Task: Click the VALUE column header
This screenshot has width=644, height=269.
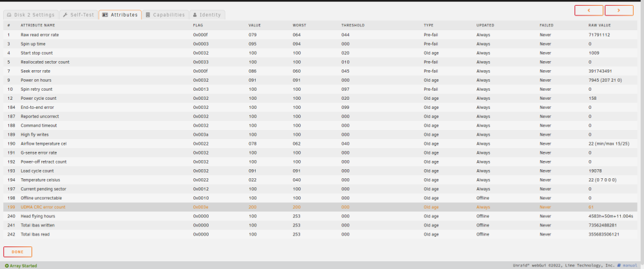Action: pyautogui.click(x=254, y=26)
